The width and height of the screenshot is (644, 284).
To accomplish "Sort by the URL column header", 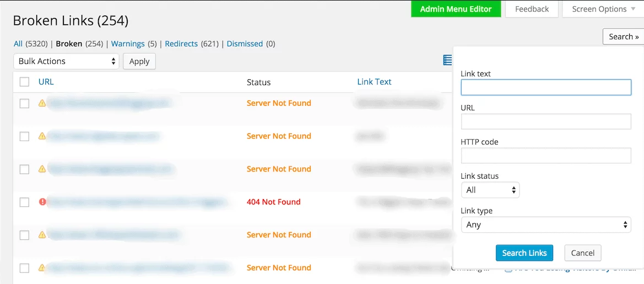I will (46, 82).
